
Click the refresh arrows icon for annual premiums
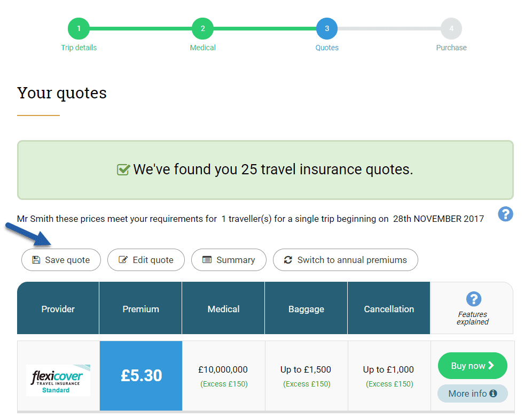pos(288,260)
